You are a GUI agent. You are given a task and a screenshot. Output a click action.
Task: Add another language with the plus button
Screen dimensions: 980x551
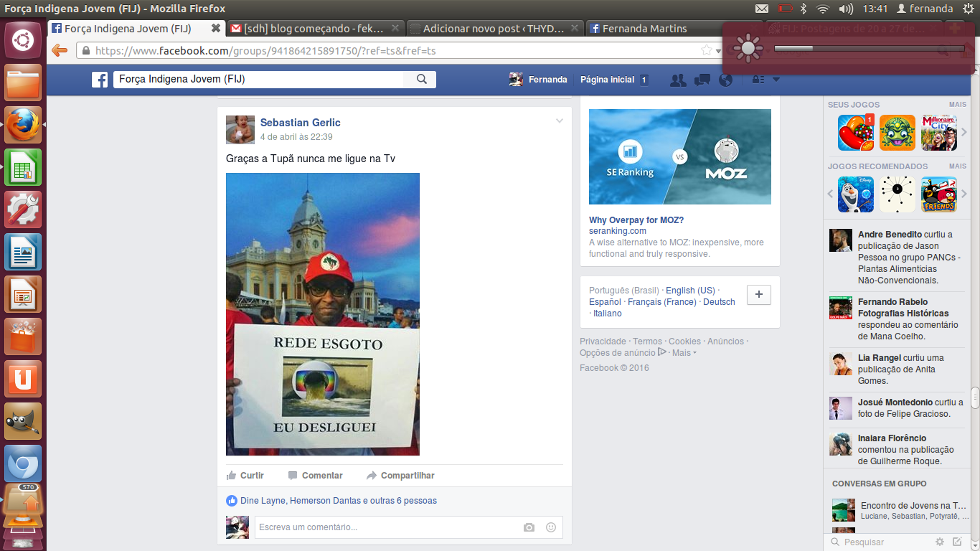tap(759, 295)
